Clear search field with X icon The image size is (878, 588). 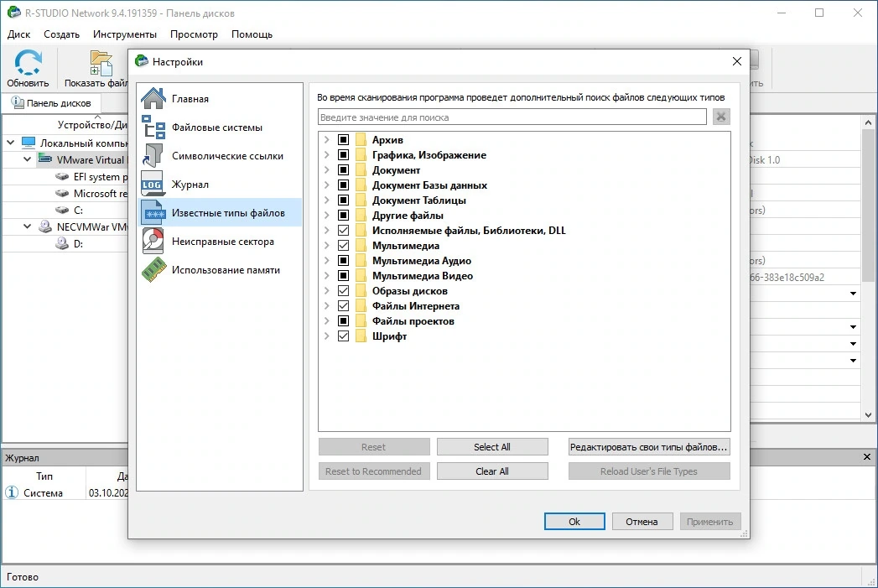(721, 117)
